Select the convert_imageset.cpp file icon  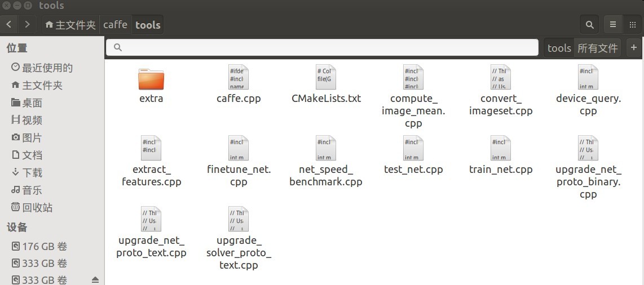501,77
